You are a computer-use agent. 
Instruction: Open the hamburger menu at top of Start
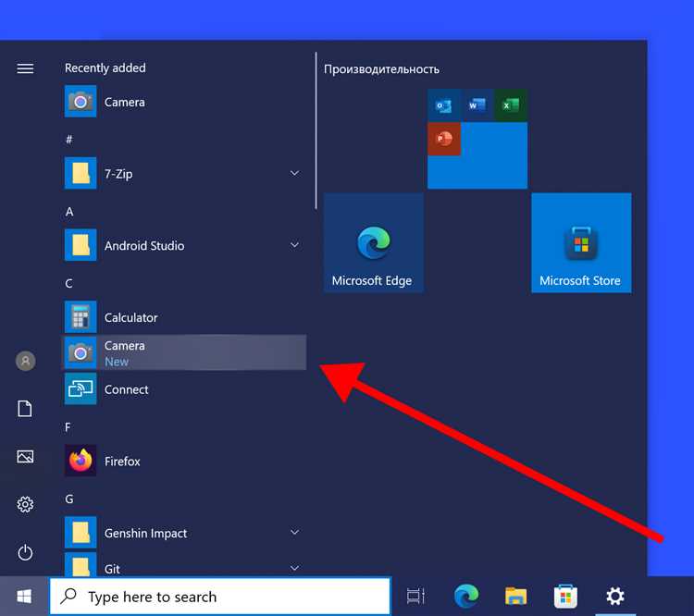click(x=25, y=68)
